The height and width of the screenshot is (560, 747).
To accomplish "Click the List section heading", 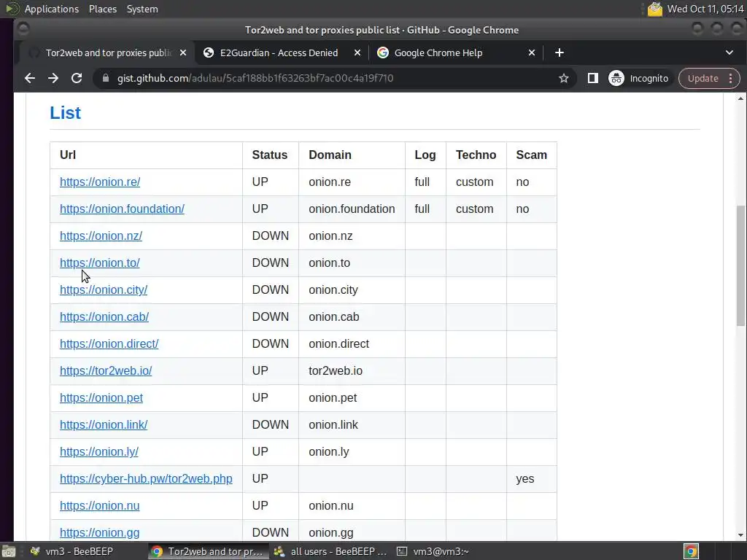I will point(65,113).
